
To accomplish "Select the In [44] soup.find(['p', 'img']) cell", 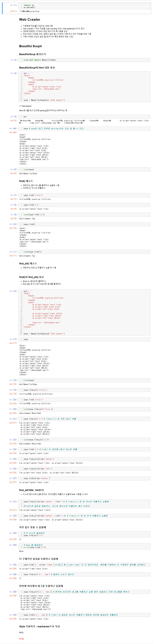I will [x=84, y=615].
